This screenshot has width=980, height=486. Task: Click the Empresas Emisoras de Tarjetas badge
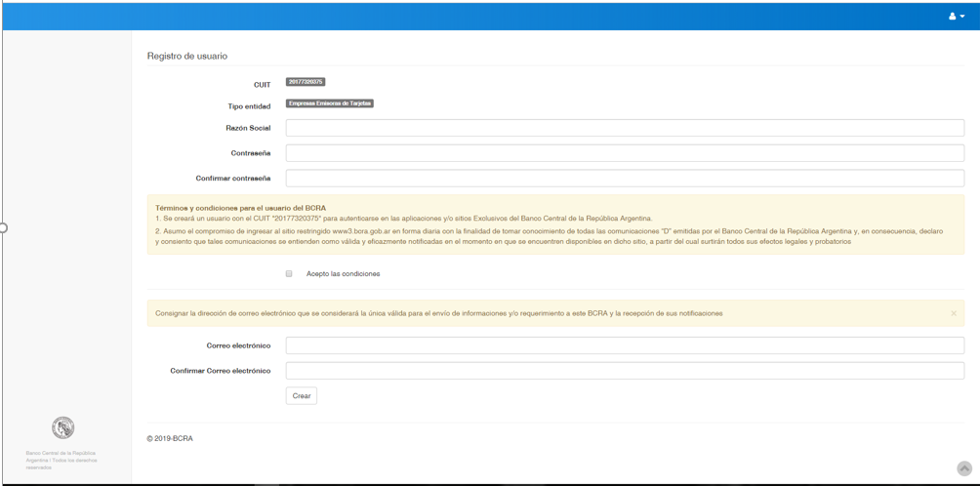pos(330,103)
